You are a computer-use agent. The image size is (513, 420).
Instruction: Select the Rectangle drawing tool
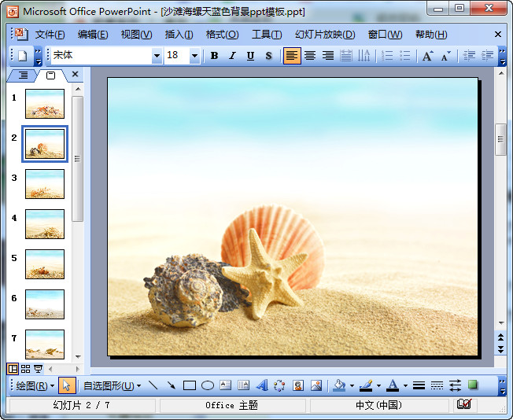pyautogui.click(x=189, y=385)
